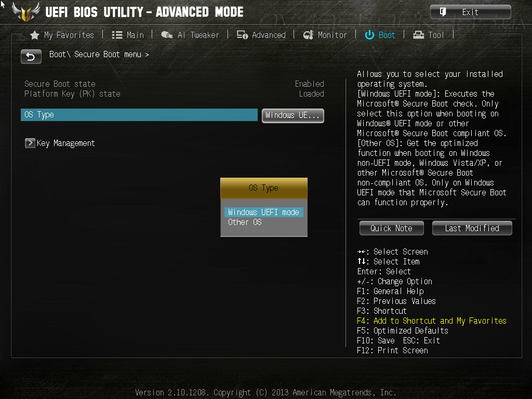
Task: Click the Boot tab power icon
Action: pyautogui.click(x=369, y=35)
